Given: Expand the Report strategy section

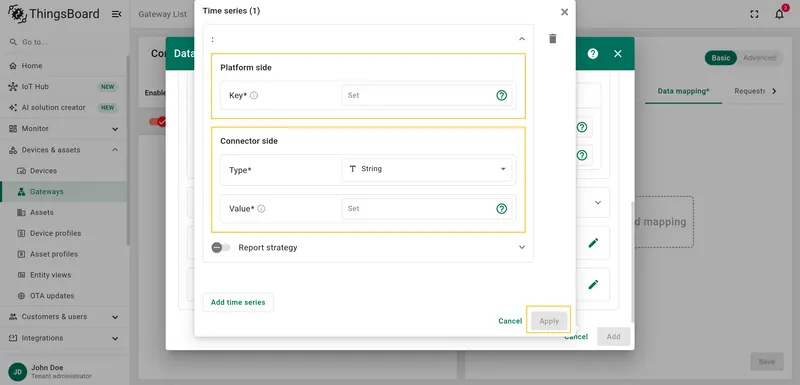Looking at the screenshot, I should [x=521, y=247].
